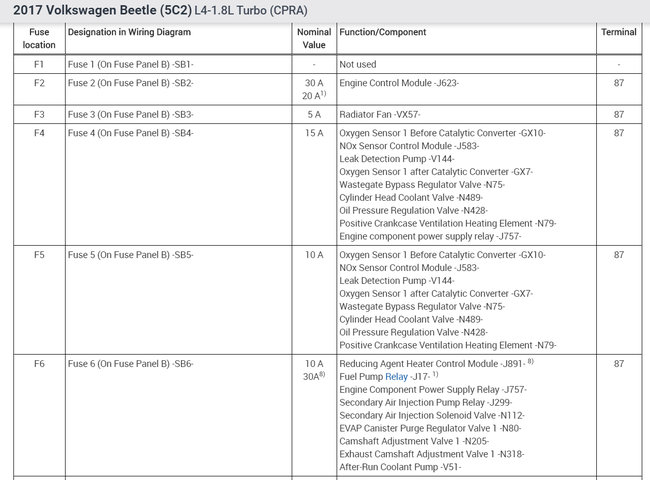The height and width of the screenshot is (480, 650).
Task: Click the Nominal Value column header
Action: [x=314, y=39]
